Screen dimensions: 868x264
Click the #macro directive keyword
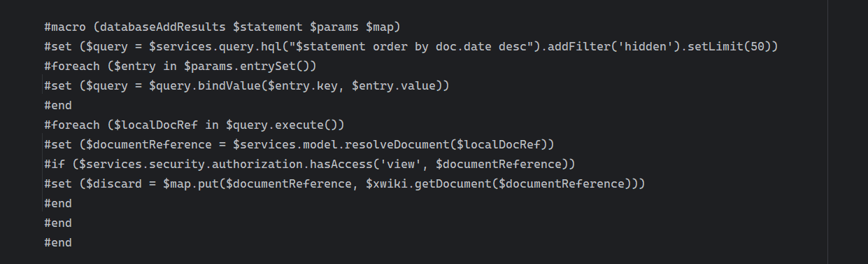[x=65, y=27]
